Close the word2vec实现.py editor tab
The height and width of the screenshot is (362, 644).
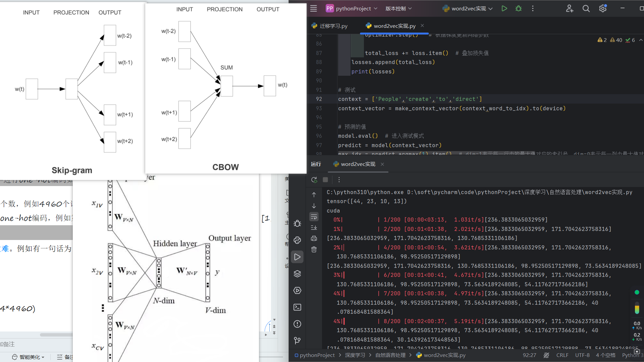pos(422,26)
